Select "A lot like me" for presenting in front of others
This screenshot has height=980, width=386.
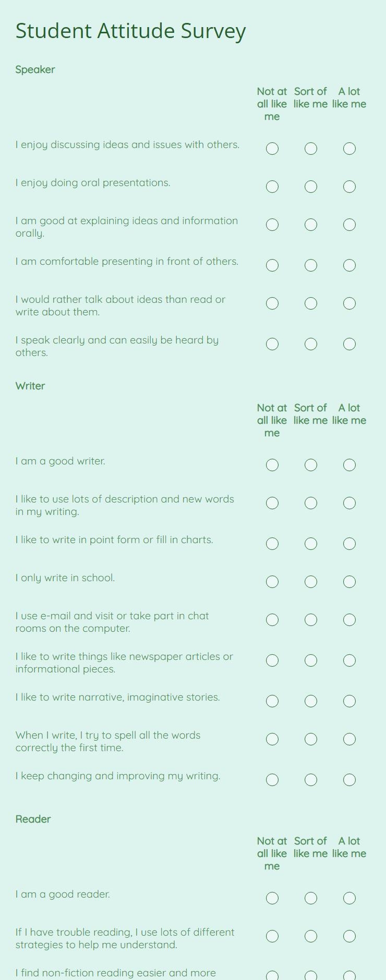(x=349, y=265)
